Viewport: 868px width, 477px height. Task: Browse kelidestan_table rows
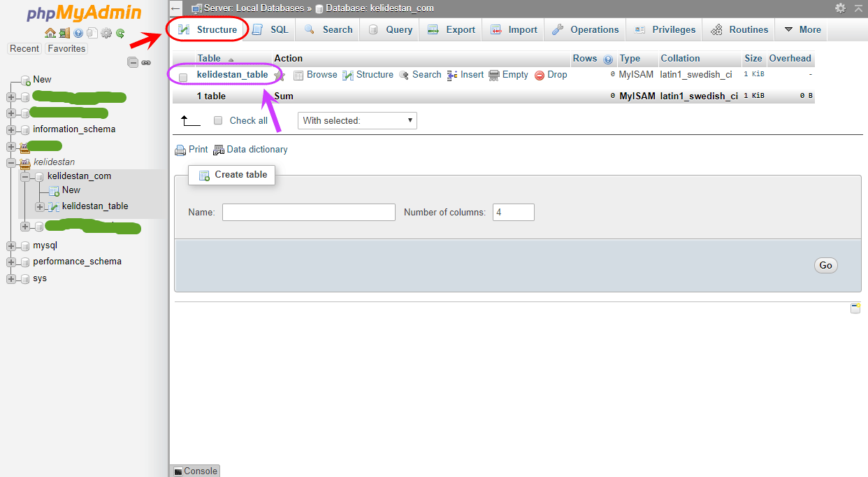[x=315, y=75]
